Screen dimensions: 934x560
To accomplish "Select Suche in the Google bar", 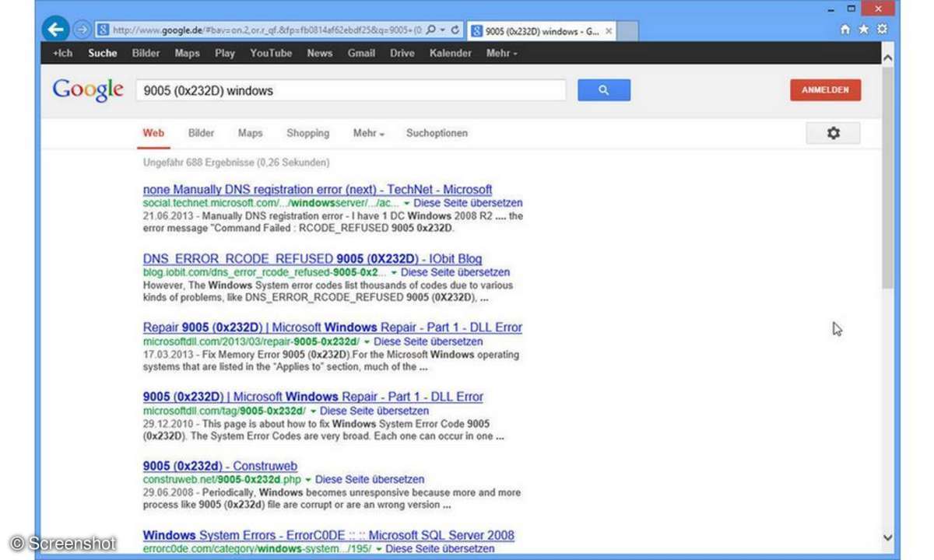I will (103, 53).
